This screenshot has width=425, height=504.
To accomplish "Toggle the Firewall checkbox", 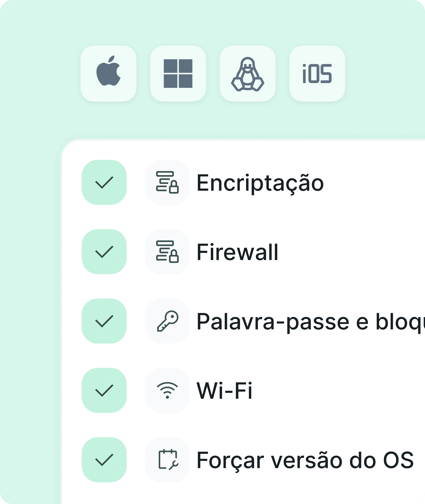I will (104, 252).
